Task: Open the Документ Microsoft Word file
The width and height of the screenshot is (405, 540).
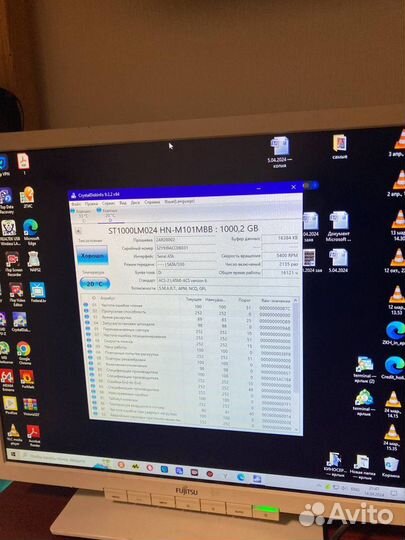Action: (338, 226)
